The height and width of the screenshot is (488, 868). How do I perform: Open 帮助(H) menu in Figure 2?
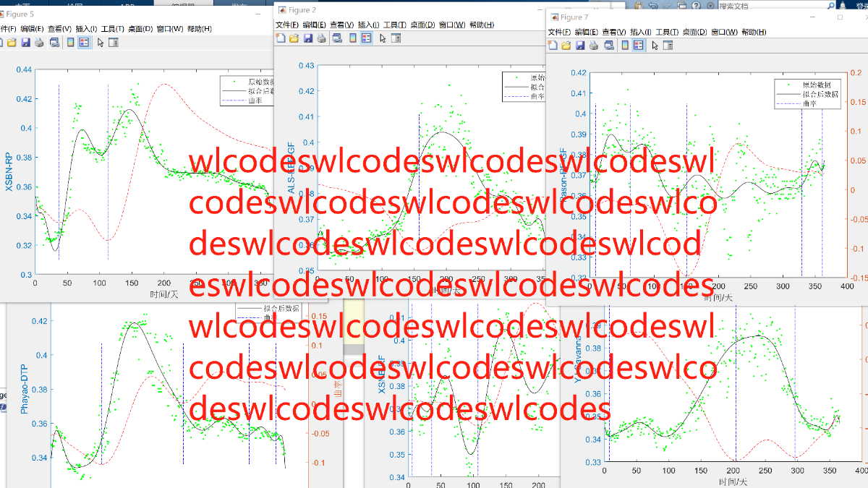[x=482, y=25]
